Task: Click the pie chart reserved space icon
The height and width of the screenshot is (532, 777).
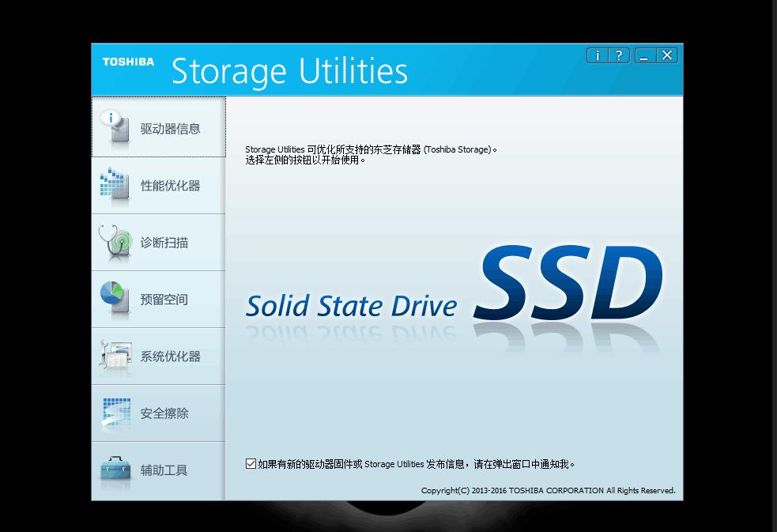Action: pos(115,298)
